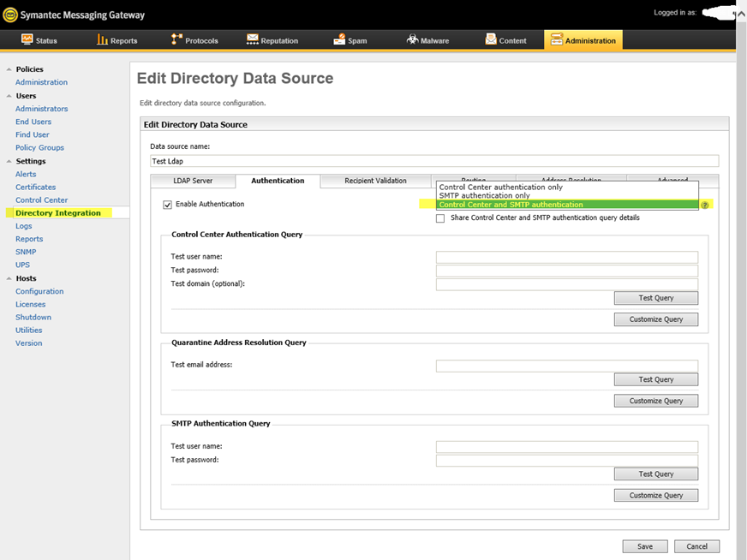
Task: Select 'Control Center authentication only' option
Action: pyautogui.click(x=567, y=188)
